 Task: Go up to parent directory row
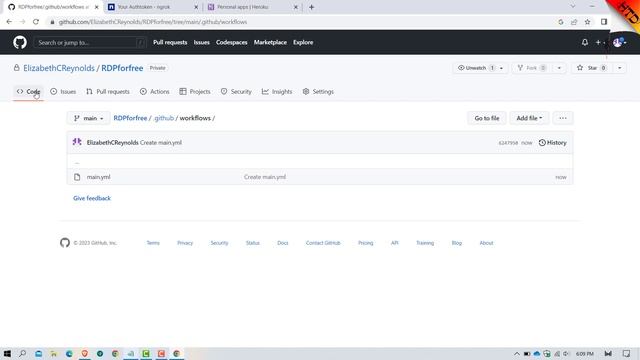pos(320,162)
